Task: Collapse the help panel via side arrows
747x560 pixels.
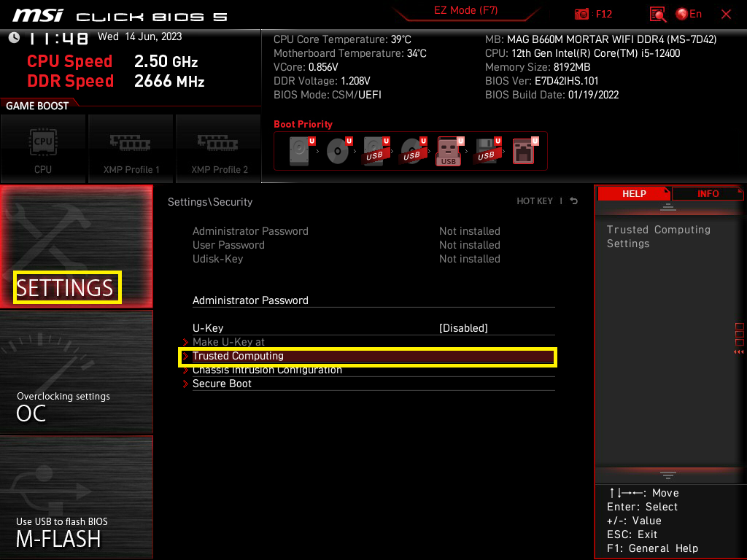Action: (738, 352)
